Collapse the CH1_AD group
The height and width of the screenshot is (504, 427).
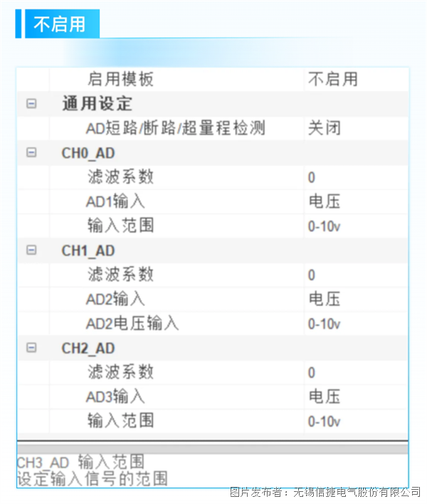point(31,250)
